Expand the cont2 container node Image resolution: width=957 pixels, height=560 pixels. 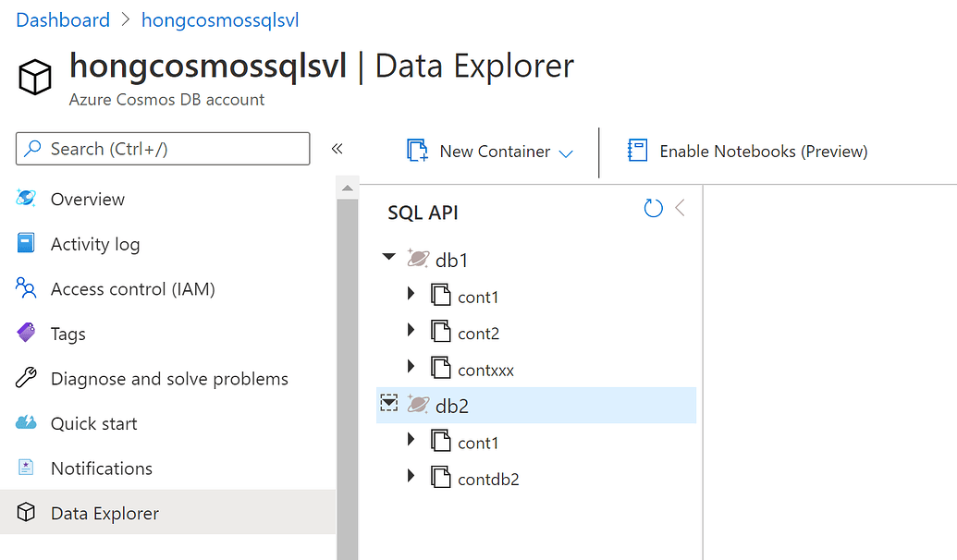411,330
